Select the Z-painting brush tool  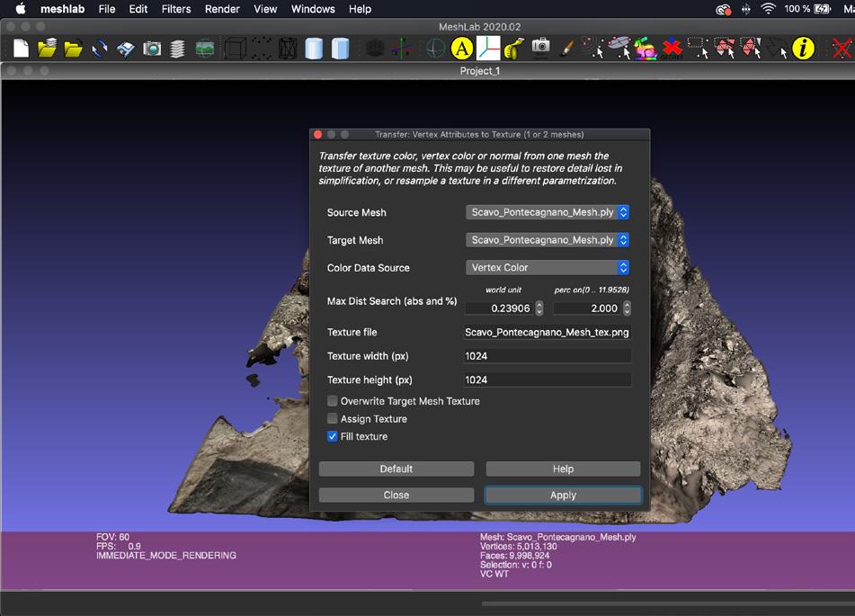tap(567, 49)
